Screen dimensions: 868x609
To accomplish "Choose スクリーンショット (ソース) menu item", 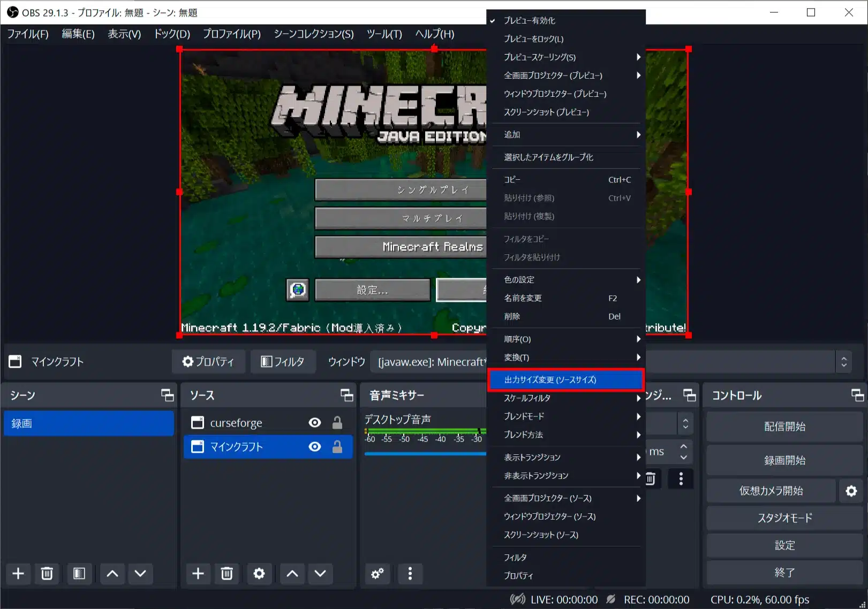I will coord(566,535).
